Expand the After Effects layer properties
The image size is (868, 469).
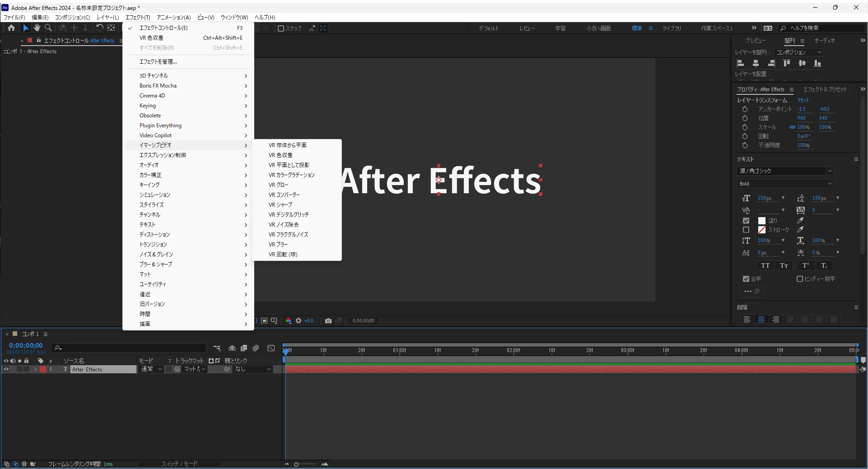pos(35,369)
